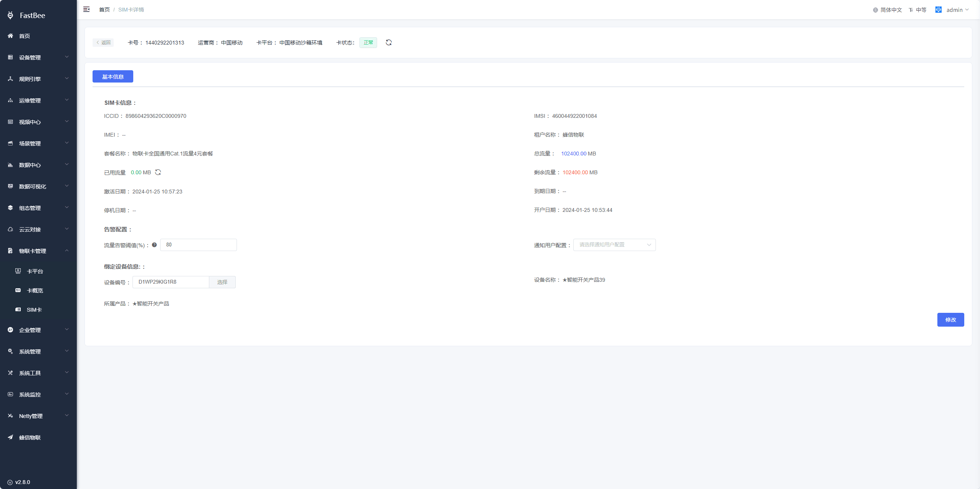Collapse the sidebar with hamburger icon
980x489 pixels.
86,9
